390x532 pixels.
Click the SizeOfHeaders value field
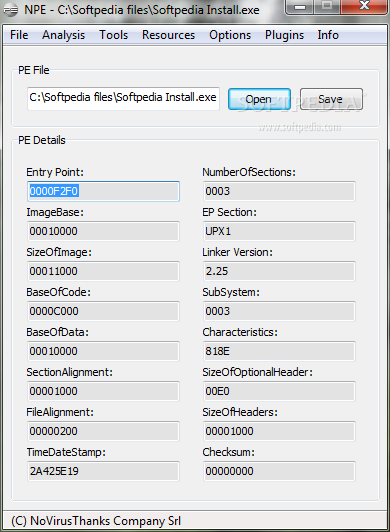pyautogui.click(x=279, y=431)
